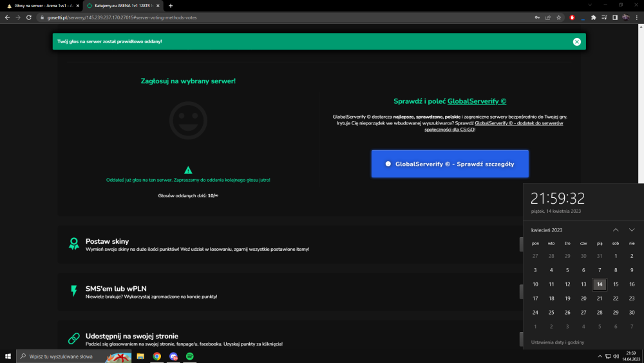
Task: Bookmark this page with the star icon
Action: click(558, 17)
